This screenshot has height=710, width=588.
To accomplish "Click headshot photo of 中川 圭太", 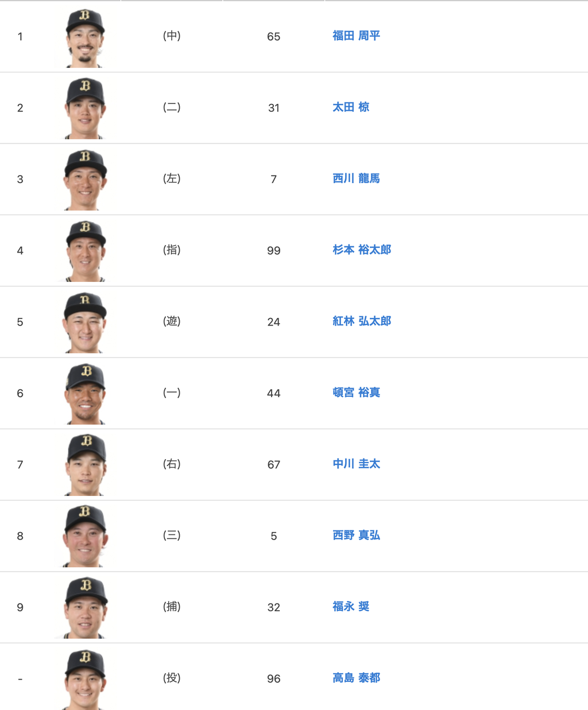I will pyautogui.click(x=85, y=465).
